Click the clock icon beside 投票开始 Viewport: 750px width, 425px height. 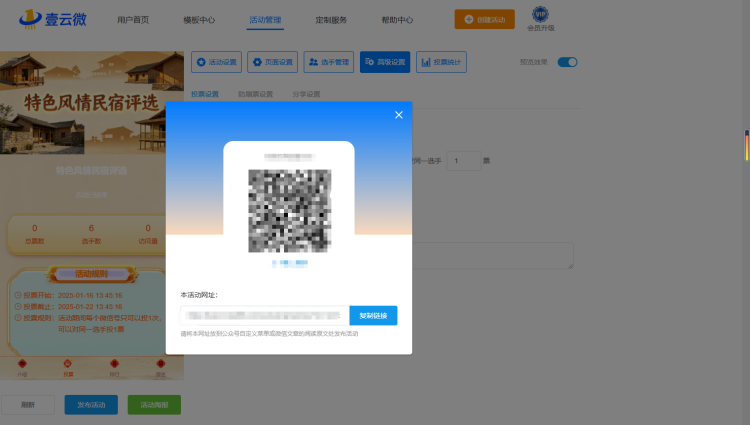(18, 295)
